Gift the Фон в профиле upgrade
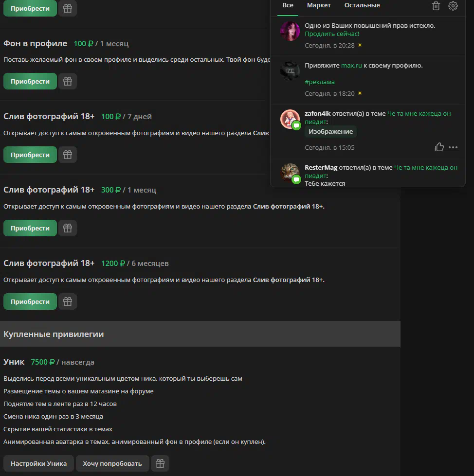 [x=68, y=81]
